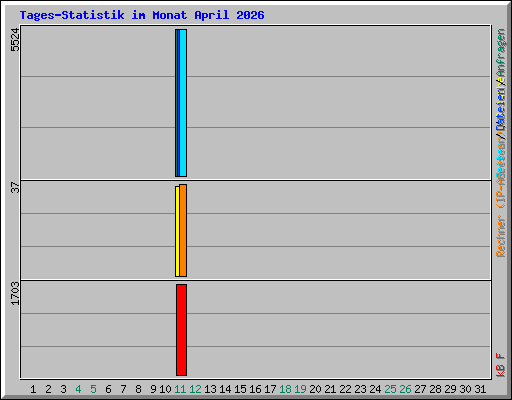The image size is (512, 400).
Task: Click the yellow visits bar for day 11
Action: point(177,231)
